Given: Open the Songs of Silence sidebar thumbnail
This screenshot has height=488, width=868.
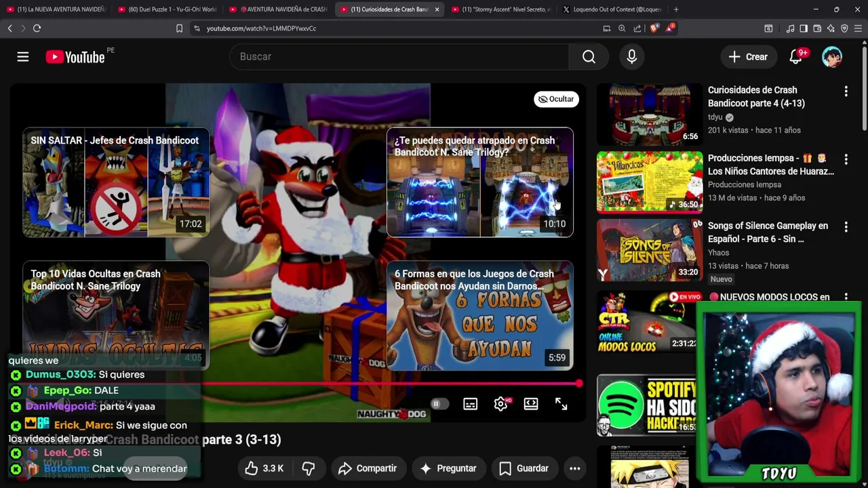Looking at the screenshot, I should click(650, 249).
